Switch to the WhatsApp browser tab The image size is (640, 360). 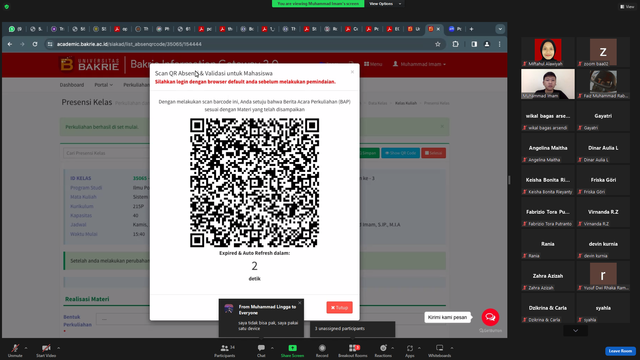point(16,29)
